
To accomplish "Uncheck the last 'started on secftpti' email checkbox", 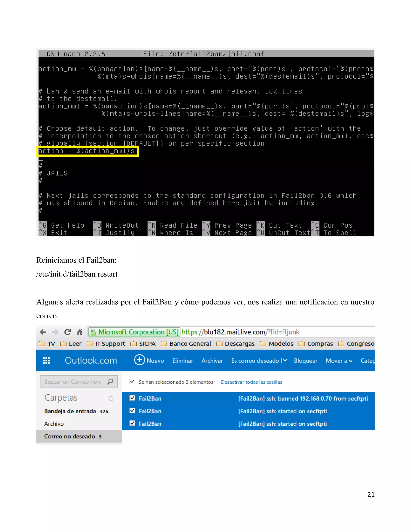I will pos(132,423).
